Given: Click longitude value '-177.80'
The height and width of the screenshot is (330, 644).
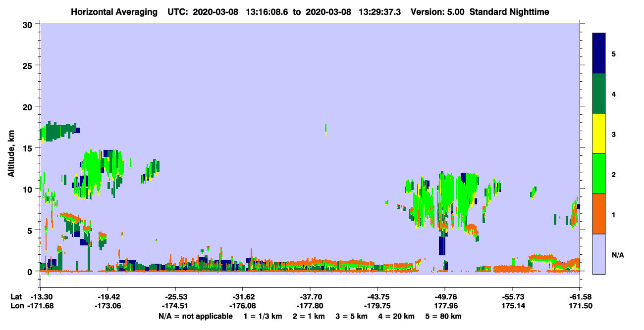Looking at the screenshot, I should click(x=310, y=306).
